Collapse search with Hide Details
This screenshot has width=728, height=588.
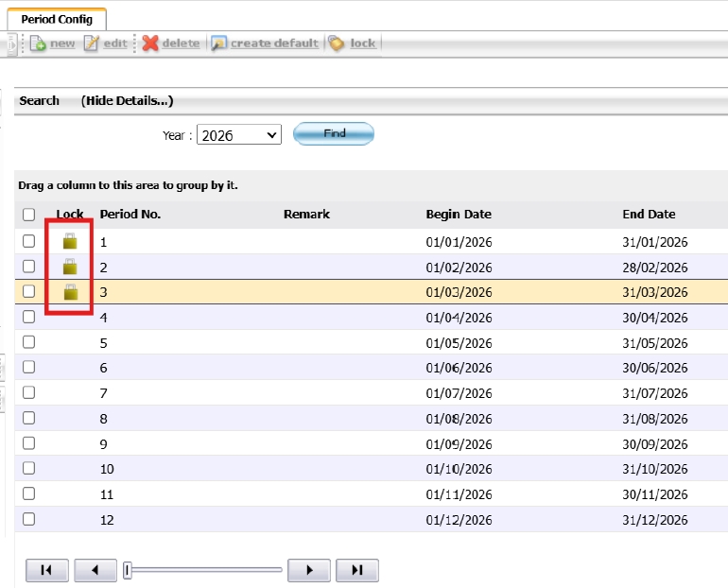127,101
